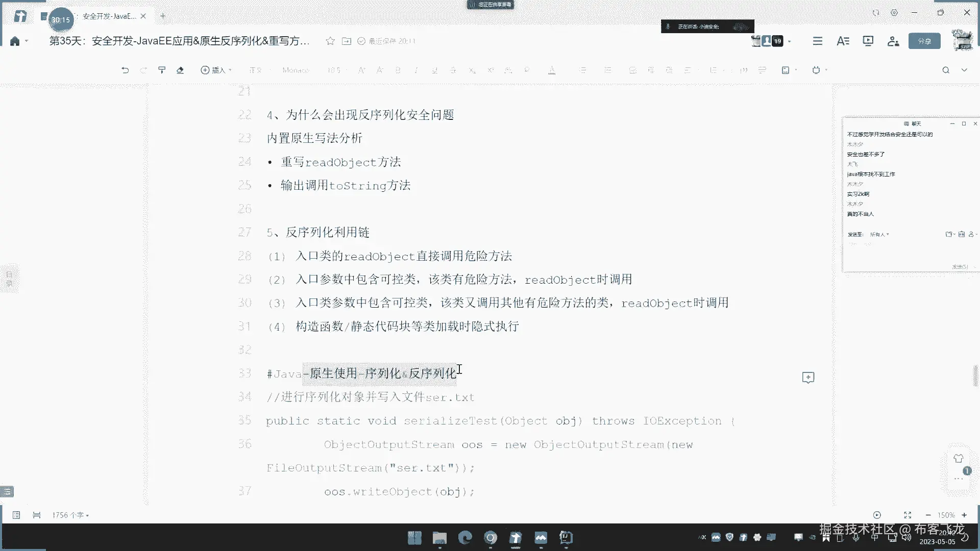Open a new tab with plus
The image size is (980, 551).
[163, 16]
